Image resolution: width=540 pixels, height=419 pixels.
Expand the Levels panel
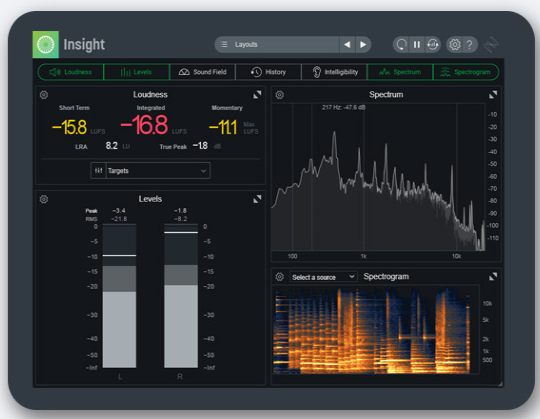(x=257, y=199)
